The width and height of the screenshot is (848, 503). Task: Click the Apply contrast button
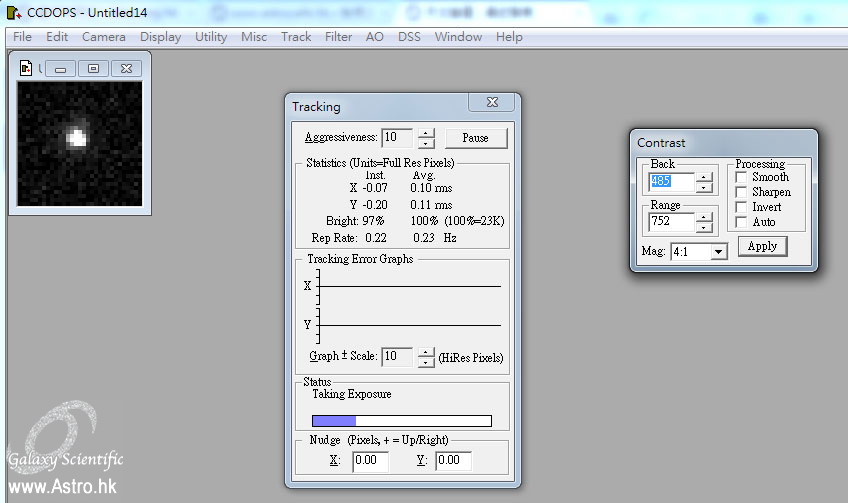coord(762,246)
